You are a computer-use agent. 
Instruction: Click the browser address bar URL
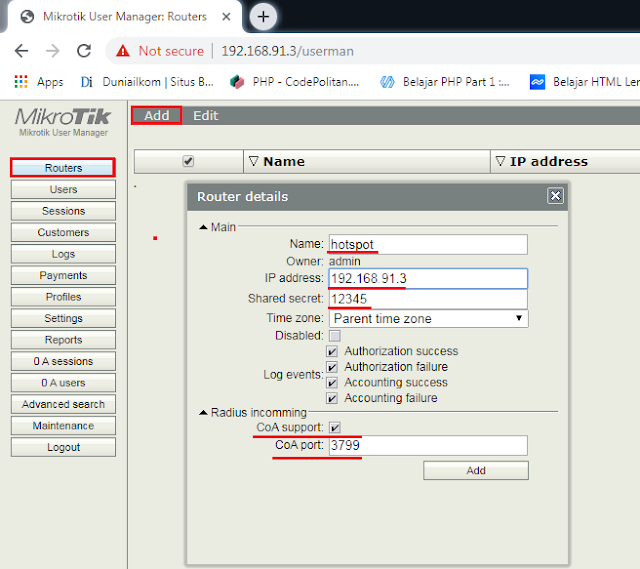(287, 51)
